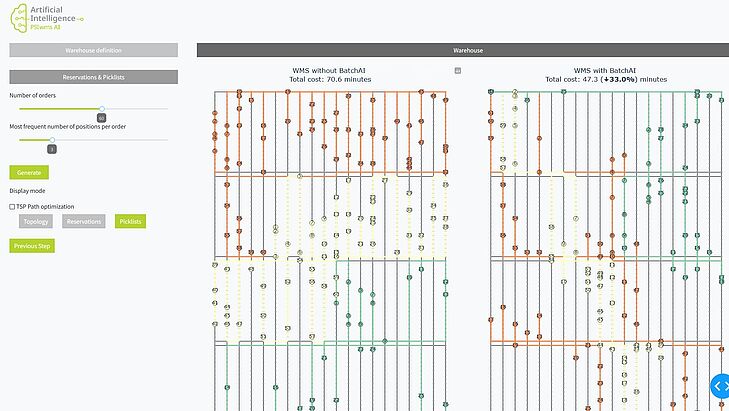
Task: Click the orders value bubble showing 60
Action: [x=102, y=118]
